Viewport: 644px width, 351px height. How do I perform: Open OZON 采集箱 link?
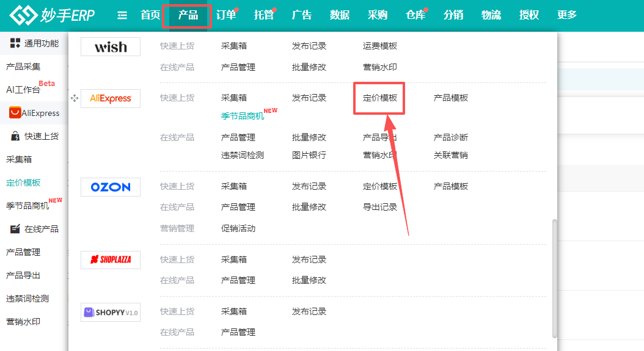click(x=234, y=186)
